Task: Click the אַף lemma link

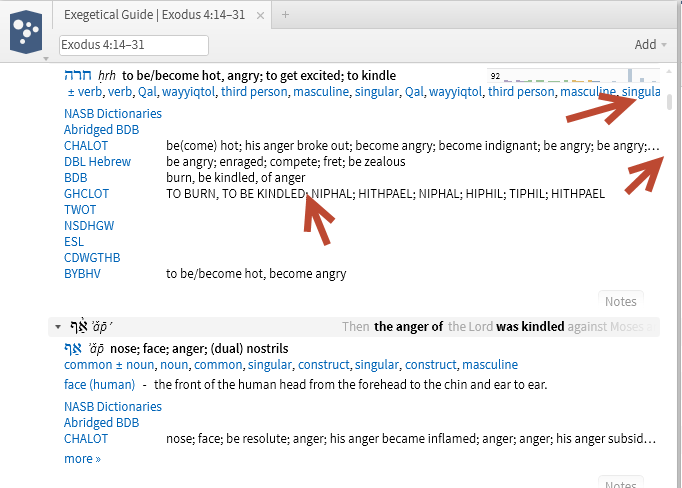Action: point(73,349)
